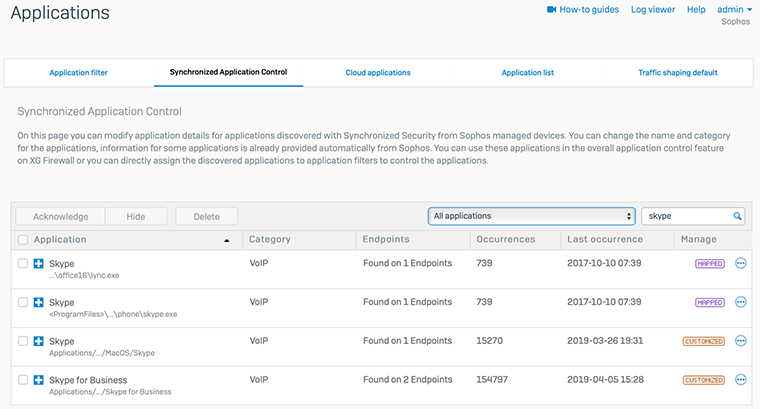Open manage menu for Skype MacOS row
Viewport: 760px width, 409px height.
(741, 341)
